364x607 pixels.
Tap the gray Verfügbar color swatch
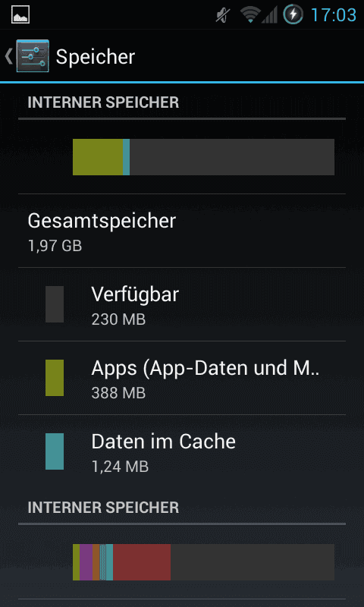(x=55, y=304)
